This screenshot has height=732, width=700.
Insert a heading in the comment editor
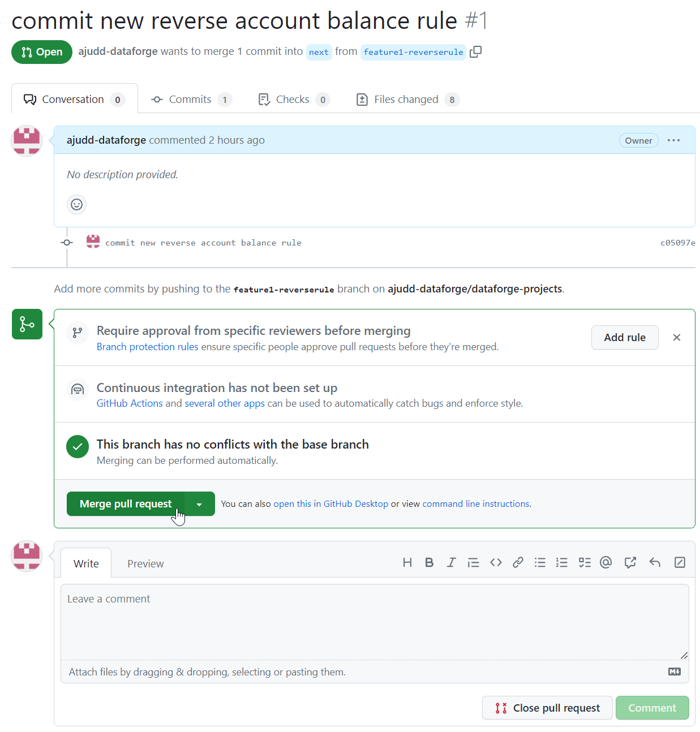tap(407, 562)
